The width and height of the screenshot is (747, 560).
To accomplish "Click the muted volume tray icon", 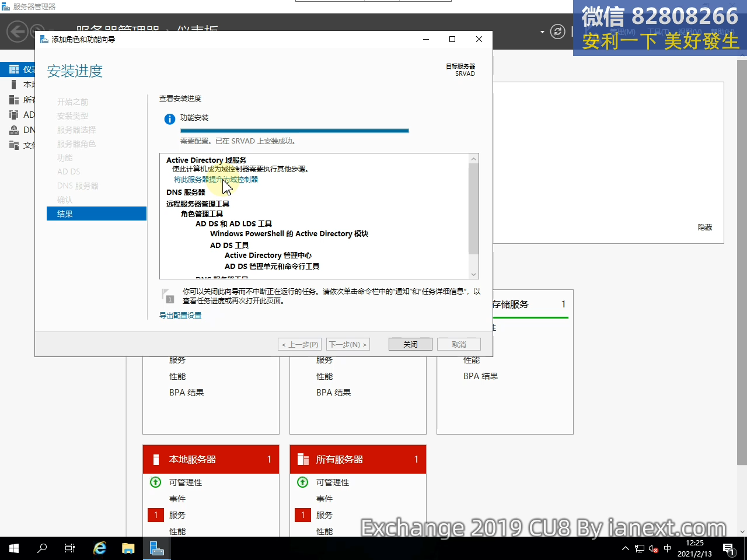I will click(x=654, y=548).
